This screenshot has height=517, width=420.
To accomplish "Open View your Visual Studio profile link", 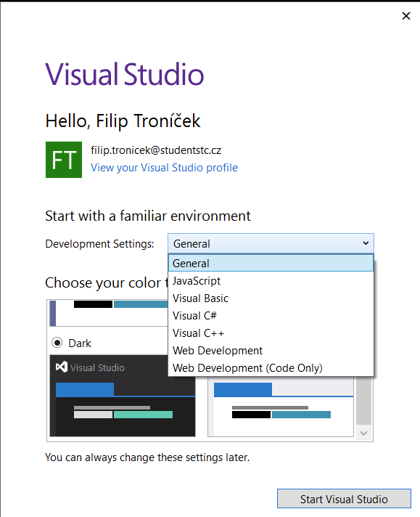I will [164, 168].
